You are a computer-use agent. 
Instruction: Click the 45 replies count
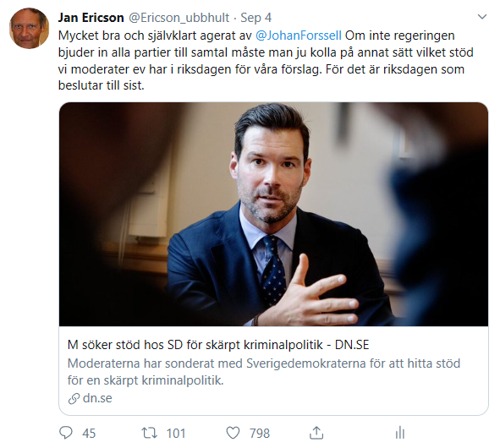click(x=89, y=434)
